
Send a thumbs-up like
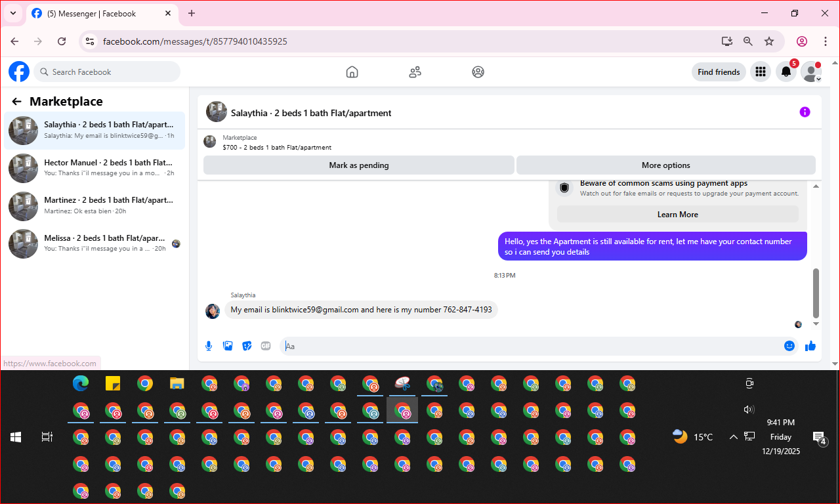point(810,346)
